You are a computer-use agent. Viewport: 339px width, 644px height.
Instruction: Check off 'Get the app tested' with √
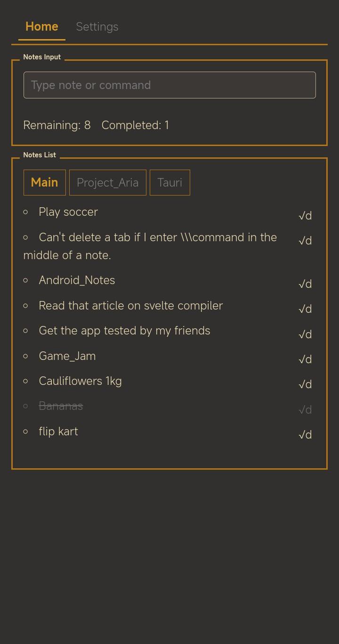point(301,334)
